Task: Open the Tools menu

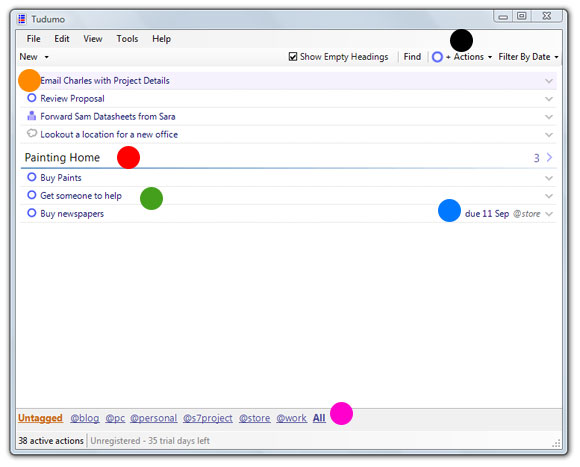Action: point(127,38)
